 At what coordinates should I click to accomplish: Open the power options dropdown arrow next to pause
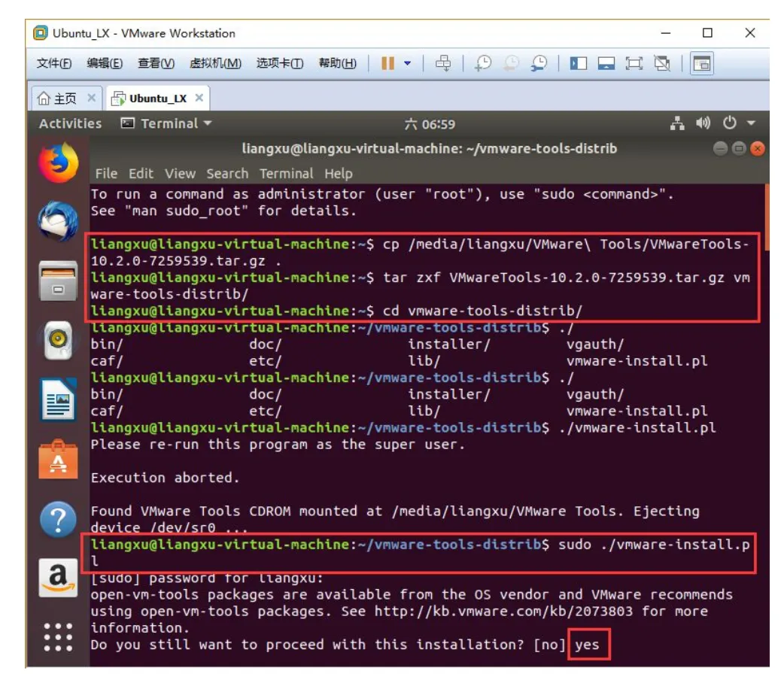tap(408, 63)
